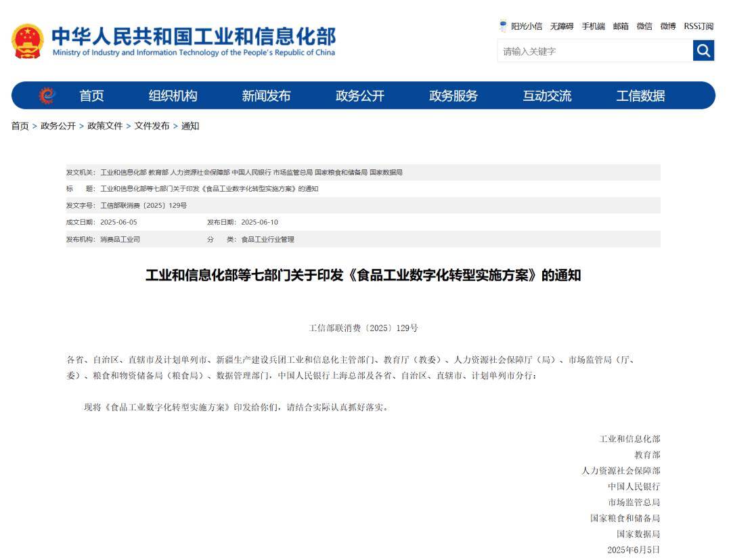Open the 政务服务 navigation menu item
This screenshot has width=731, height=560.
click(x=453, y=96)
